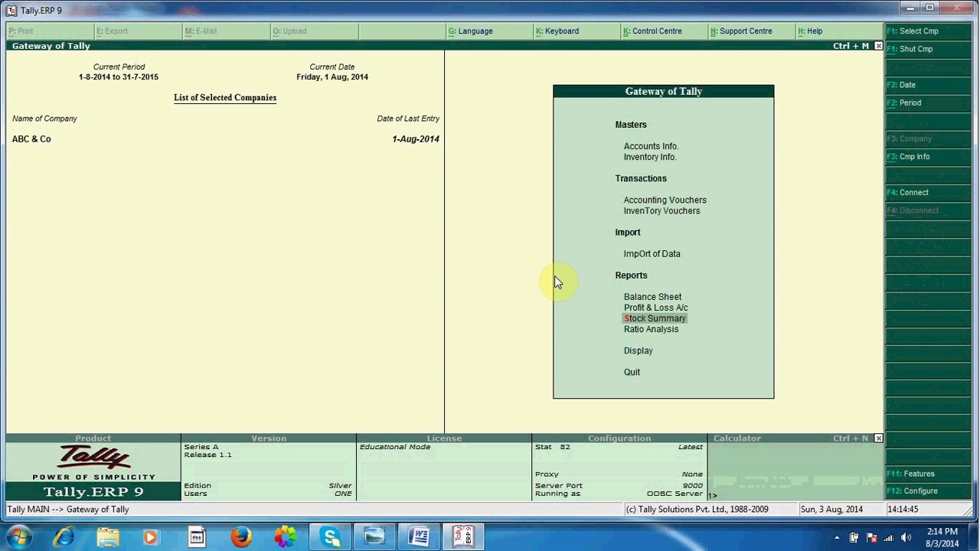Click the Upload option
This screenshot has height=551, width=980.
click(x=289, y=31)
